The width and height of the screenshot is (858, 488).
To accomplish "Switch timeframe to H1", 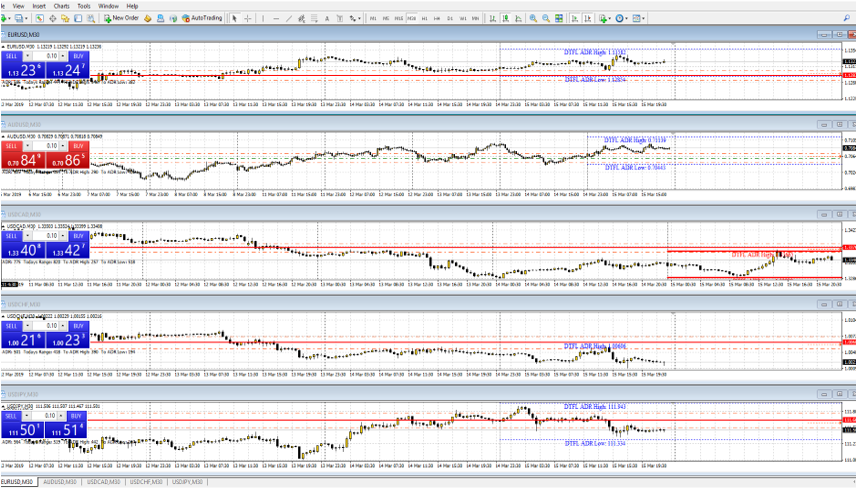I will click(425, 18).
